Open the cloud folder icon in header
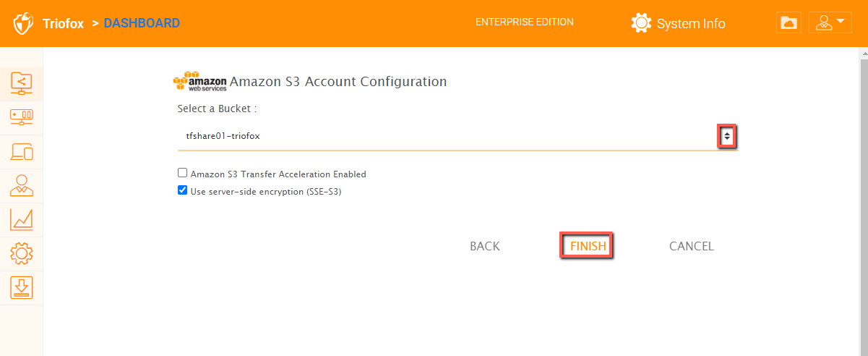 [789, 23]
